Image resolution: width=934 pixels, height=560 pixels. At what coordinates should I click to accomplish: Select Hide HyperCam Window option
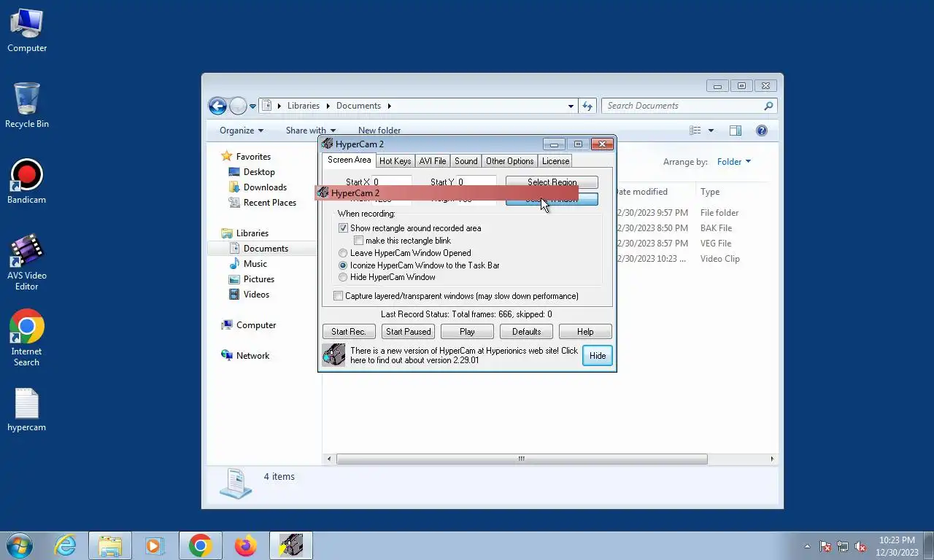[343, 277]
